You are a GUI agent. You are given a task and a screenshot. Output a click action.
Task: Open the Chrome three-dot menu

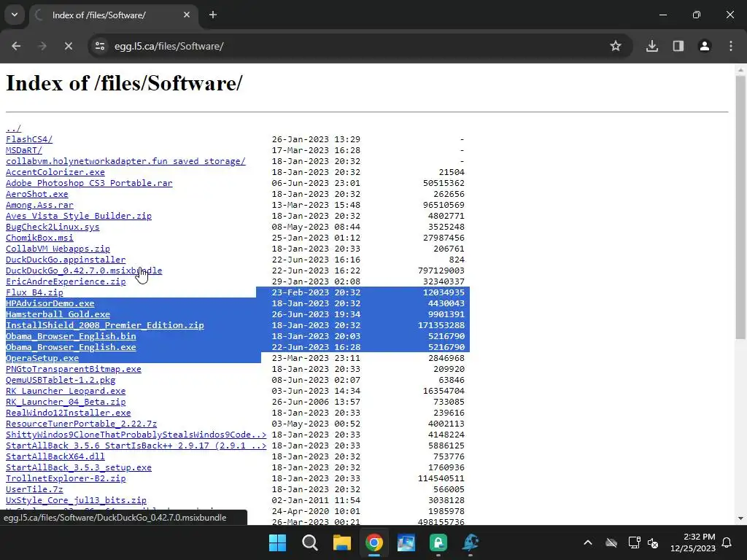[731, 46]
